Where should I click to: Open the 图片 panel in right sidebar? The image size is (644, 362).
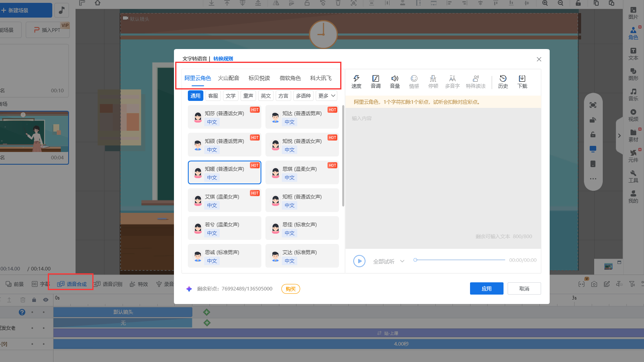(x=633, y=13)
